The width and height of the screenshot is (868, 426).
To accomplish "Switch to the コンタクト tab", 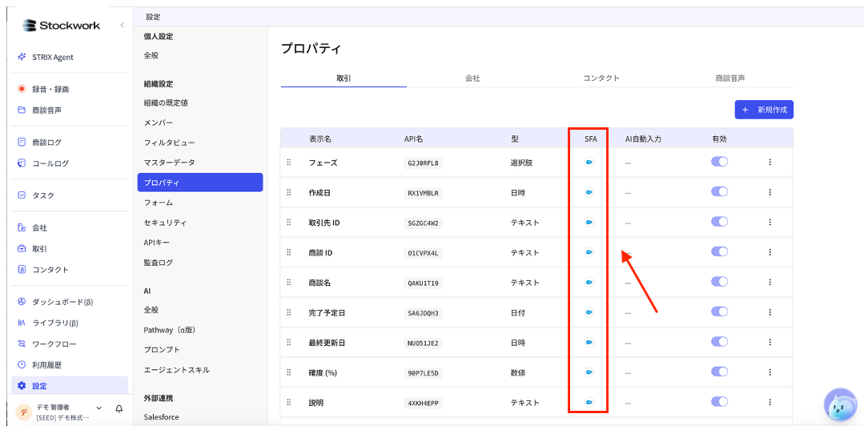I will (x=601, y=78).
